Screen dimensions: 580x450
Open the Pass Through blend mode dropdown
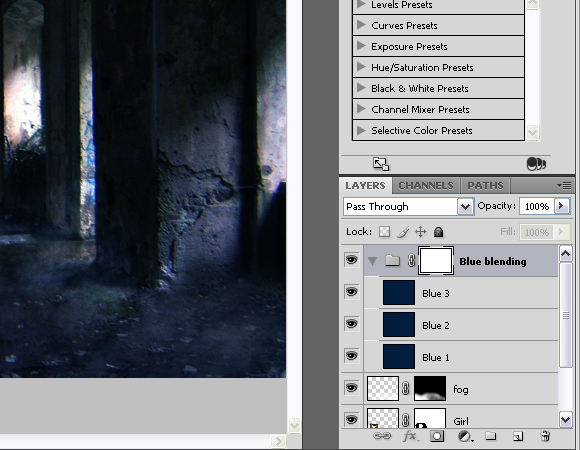tap(465, 206)
